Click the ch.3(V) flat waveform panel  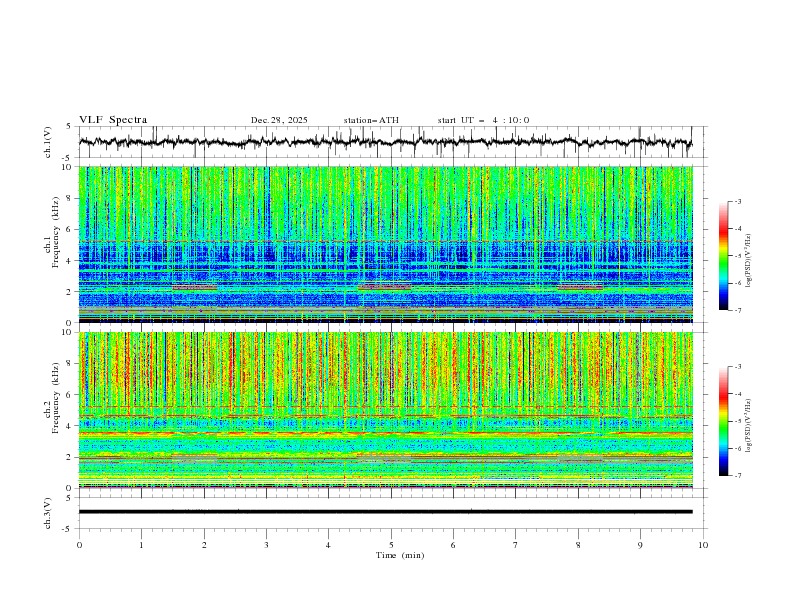click(390, 512)
